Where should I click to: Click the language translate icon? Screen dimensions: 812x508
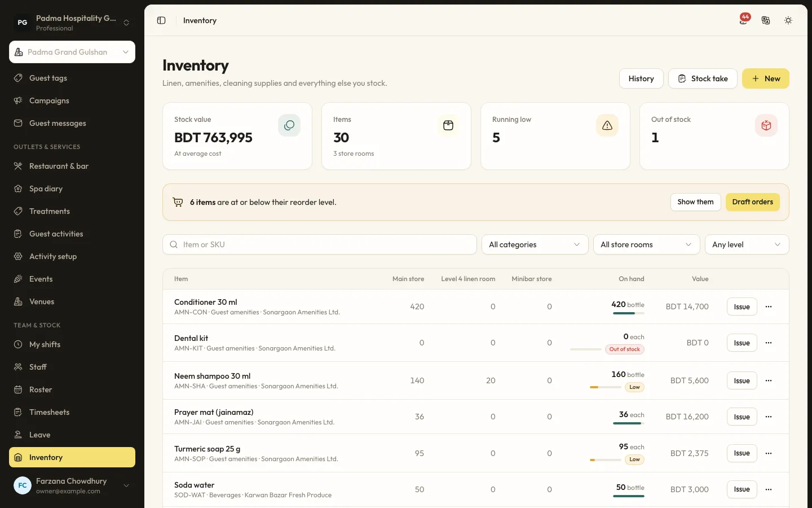(x=766, y=20)
